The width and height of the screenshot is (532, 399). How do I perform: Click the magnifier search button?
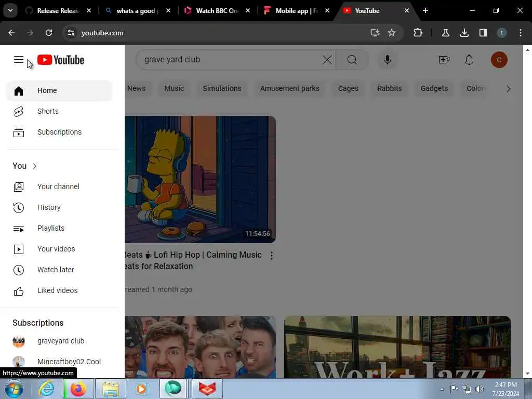pos(352,60)
